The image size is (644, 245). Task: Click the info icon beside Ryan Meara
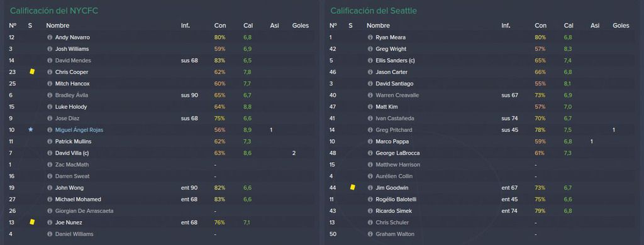370,37
